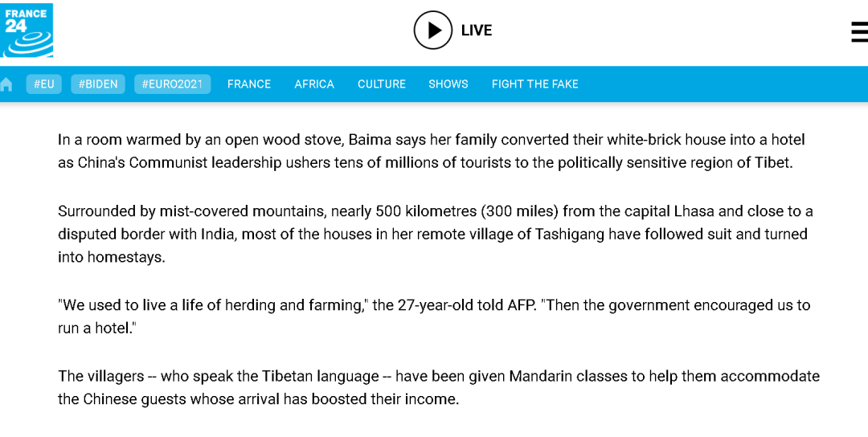This screenshot has width=868, height=437.
Task: Start the live stream play button
Action: [433, 30]
